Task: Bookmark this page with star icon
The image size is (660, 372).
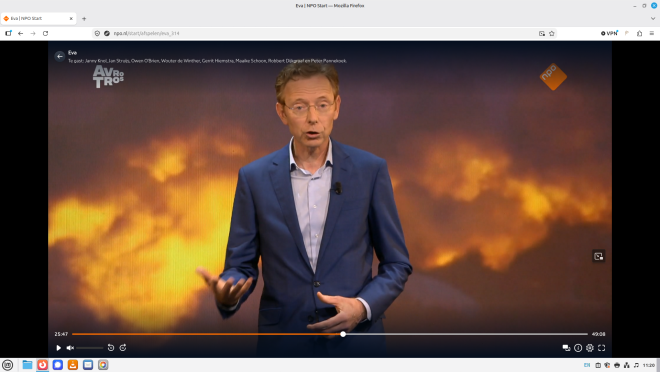Action: (x=552, y=33)
